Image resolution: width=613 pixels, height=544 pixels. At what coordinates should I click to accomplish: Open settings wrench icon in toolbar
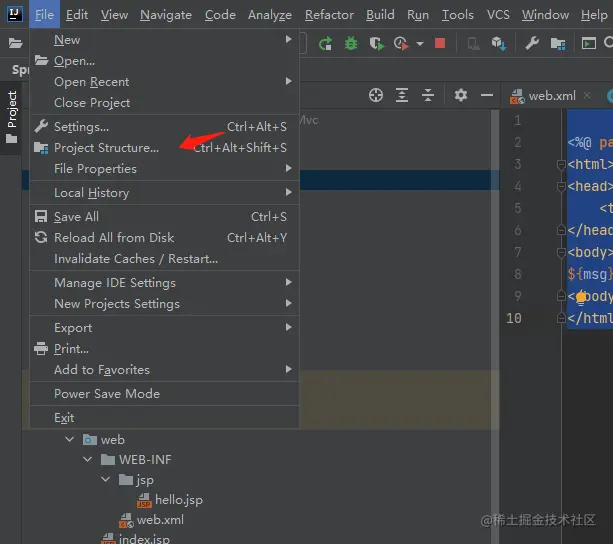(532, 43)
